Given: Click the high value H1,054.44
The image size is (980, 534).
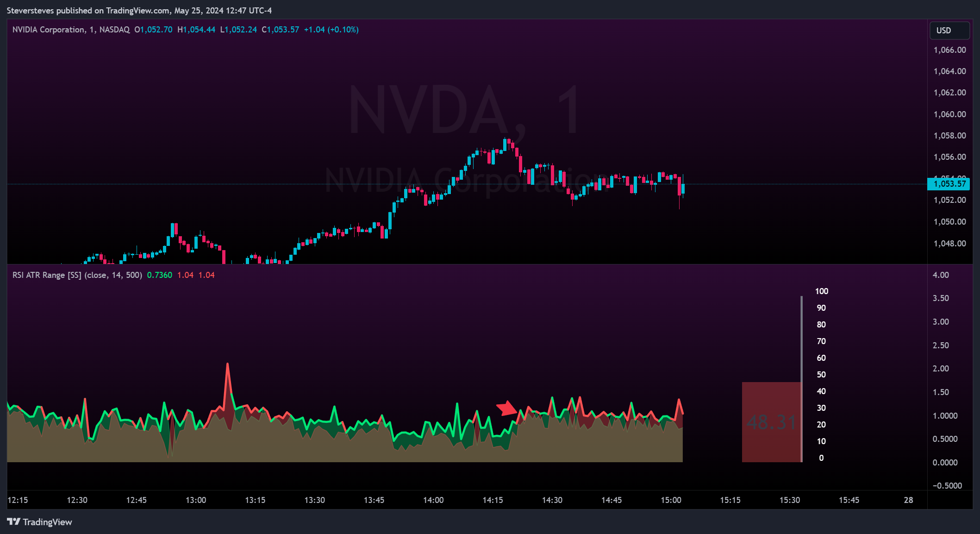Looking at the screenshot, I should (x=196, y=30).
